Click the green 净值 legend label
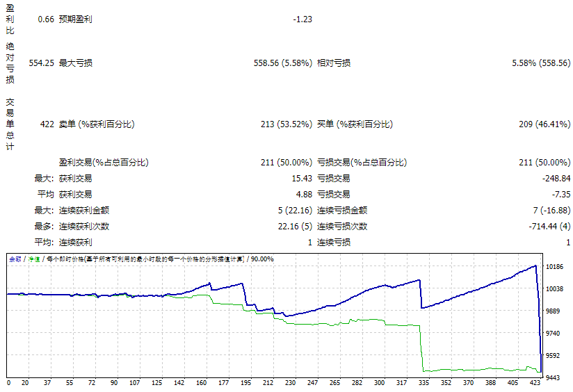Image resolution: width=573 pixels, height=392 pixels. [x=32, y=259]
